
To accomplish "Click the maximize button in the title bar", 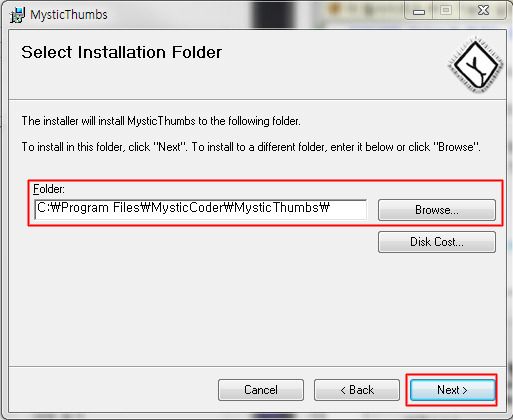I will (x=446, y=11).
